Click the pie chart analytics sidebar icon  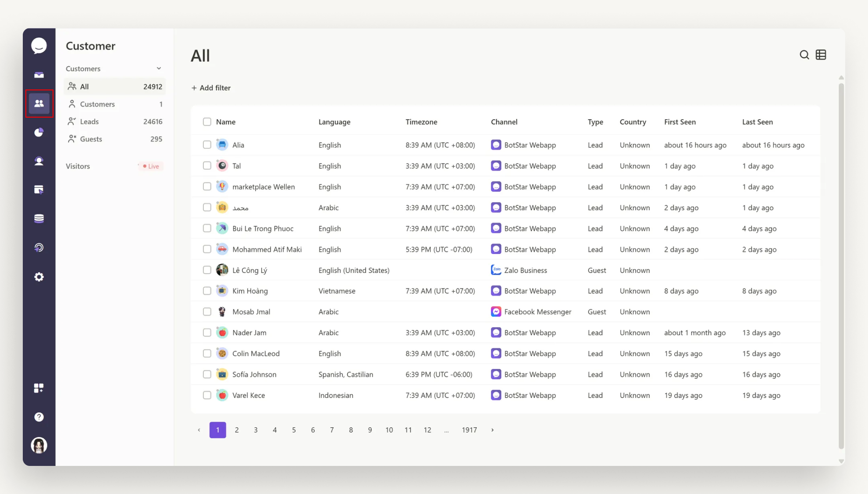(39, 132)
